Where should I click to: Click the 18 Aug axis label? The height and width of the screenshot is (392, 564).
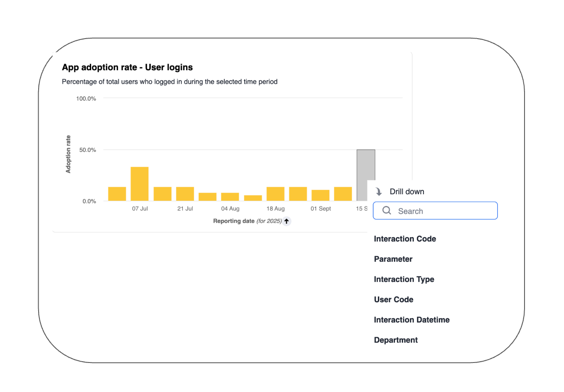coord(275,209)
